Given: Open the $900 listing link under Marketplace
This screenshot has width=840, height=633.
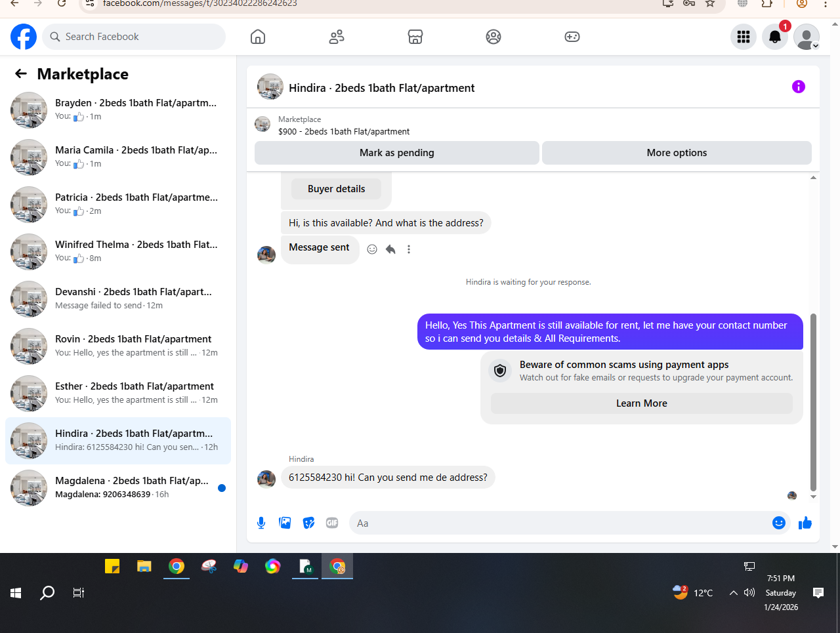Looking at the screenshot, I should coord(344,131).
